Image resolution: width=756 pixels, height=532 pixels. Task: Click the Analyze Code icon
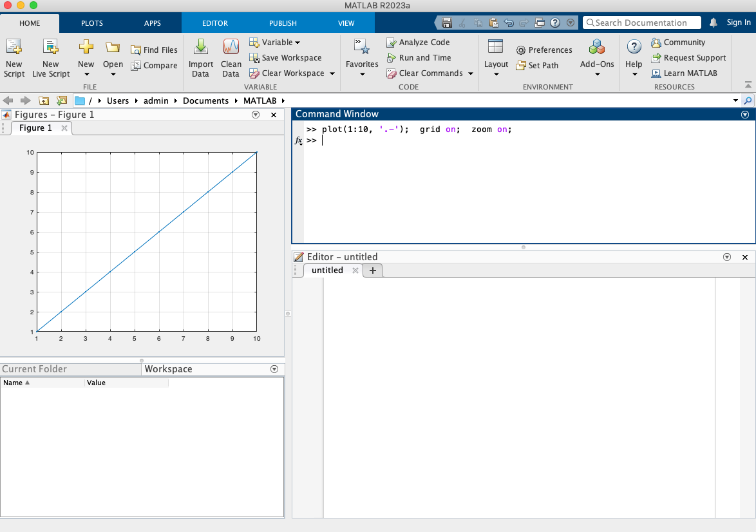point(392,43)
